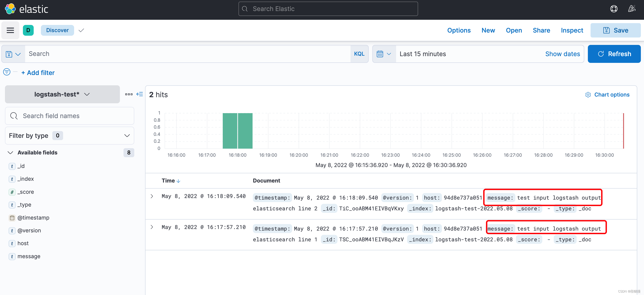The width and height of the screenshot is (644, 295).
Task: Click Inspect in the top menu
Action: point(572,30)
